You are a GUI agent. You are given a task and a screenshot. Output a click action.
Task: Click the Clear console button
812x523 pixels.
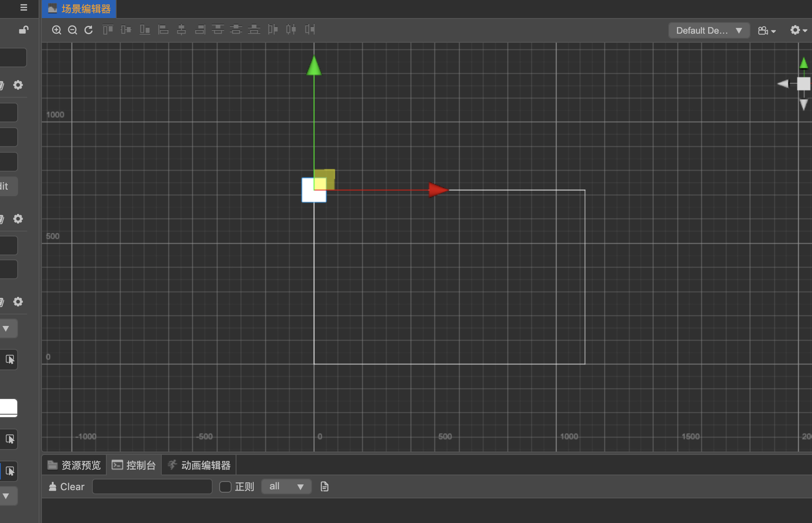(x=67, y=487)
